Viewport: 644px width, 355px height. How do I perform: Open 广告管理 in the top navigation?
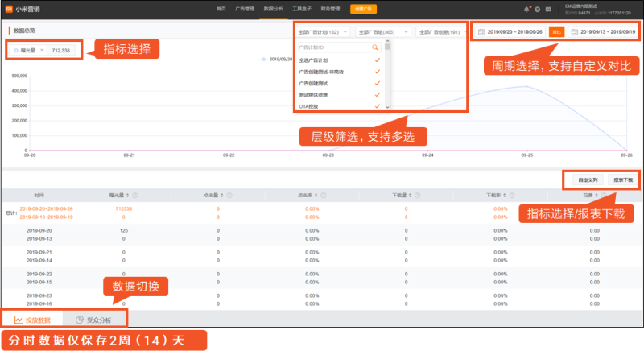246,8
